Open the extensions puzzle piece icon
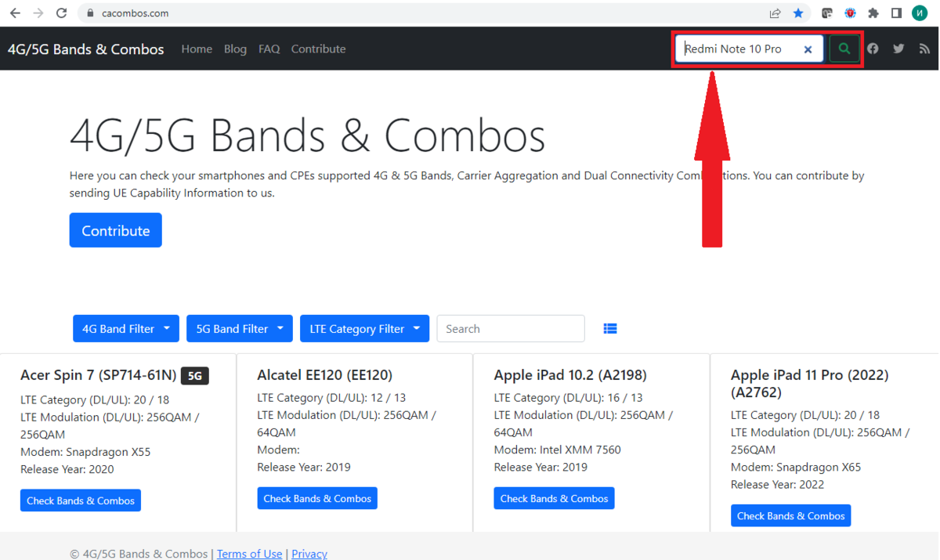 pyautogui.click(x=873, y=13)
